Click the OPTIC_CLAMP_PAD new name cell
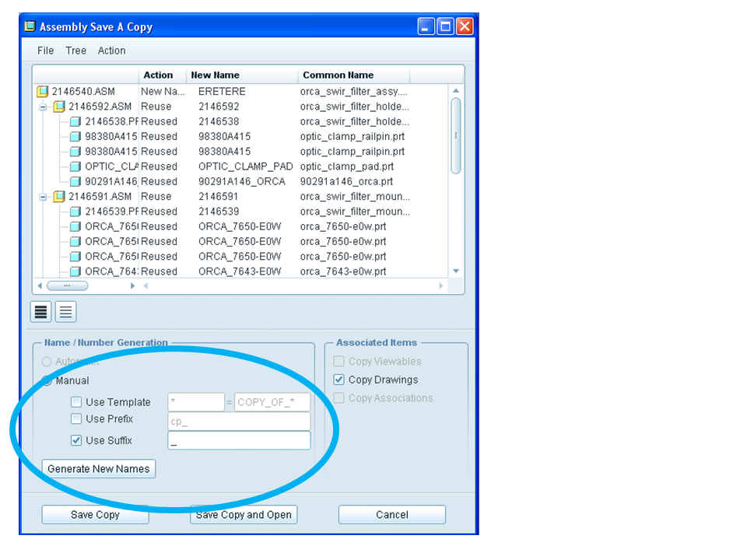This screenshot has height=560, width=747. [x=245, y=166]
